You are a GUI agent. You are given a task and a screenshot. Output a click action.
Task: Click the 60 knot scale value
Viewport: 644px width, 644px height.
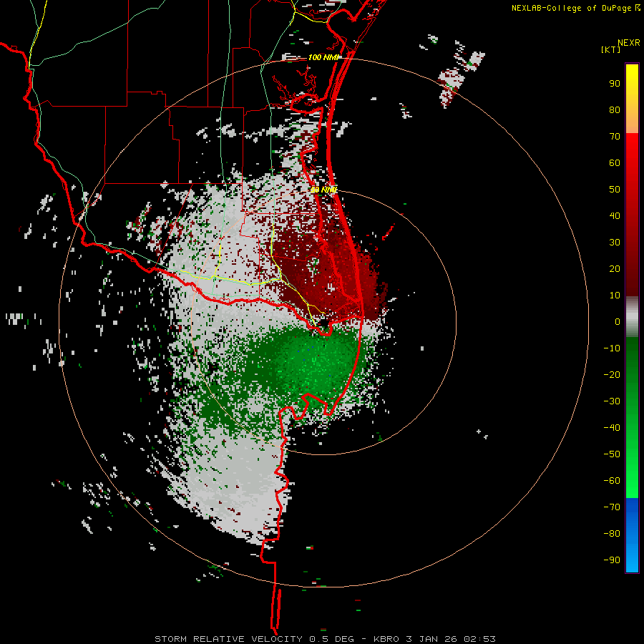(615, 163)
